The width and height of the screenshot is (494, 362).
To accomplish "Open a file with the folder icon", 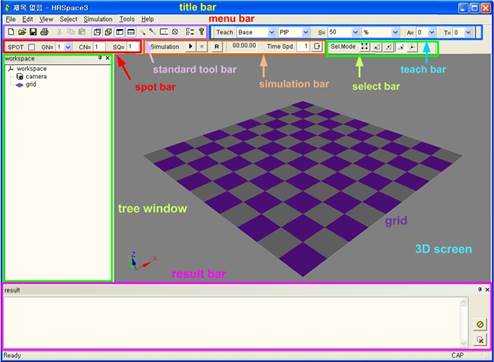I will coord(22,32).
